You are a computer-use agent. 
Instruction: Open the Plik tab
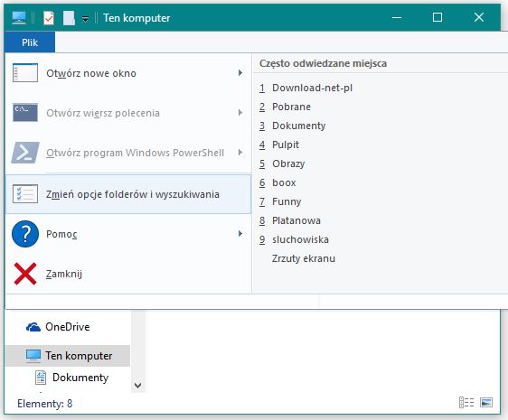(30, 42)
